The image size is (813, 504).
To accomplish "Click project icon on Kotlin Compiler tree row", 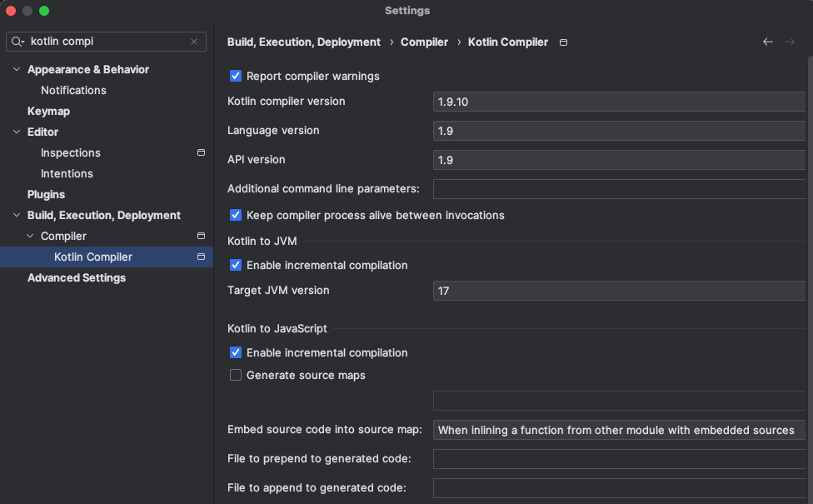I will click(x=202, y=257).
